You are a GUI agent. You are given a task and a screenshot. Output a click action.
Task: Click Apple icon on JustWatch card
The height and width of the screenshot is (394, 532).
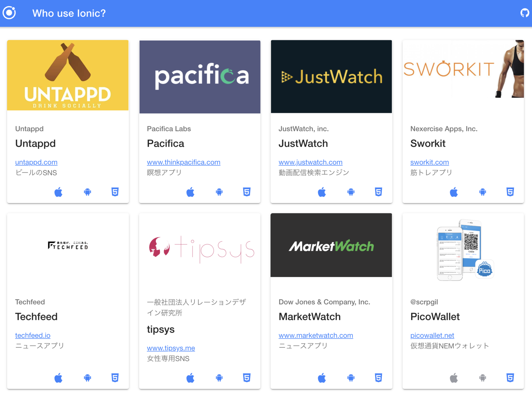[x=322, y=192]
